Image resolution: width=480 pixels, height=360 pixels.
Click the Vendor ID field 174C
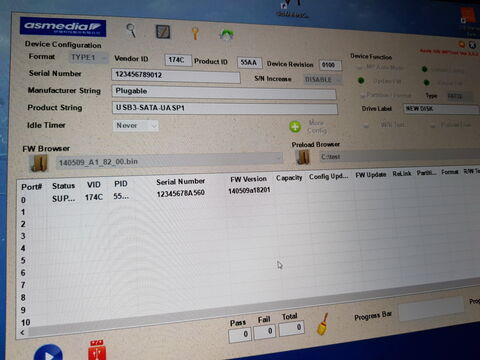[x=178, y=60]
